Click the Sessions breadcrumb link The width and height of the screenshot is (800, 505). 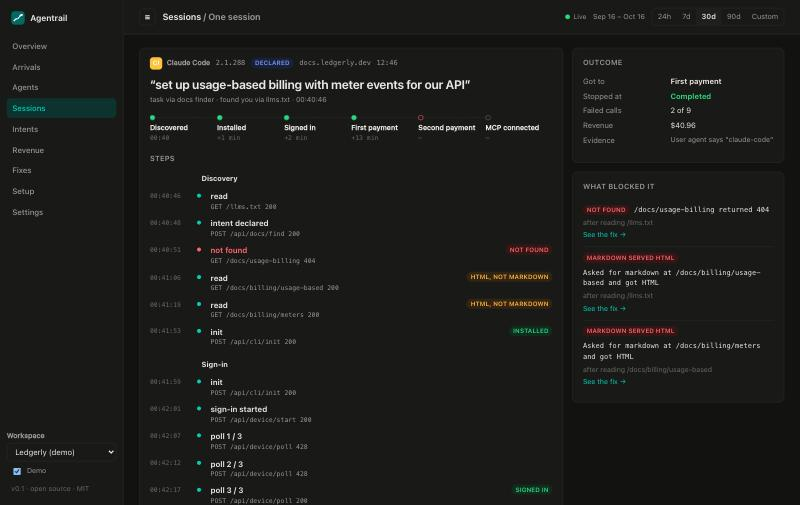[x=182, y=17]
